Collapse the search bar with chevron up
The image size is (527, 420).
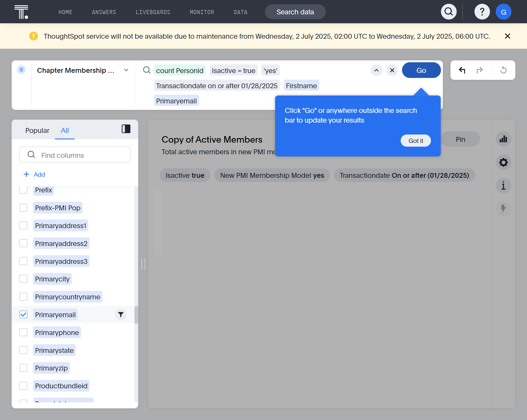coord(376,70)
